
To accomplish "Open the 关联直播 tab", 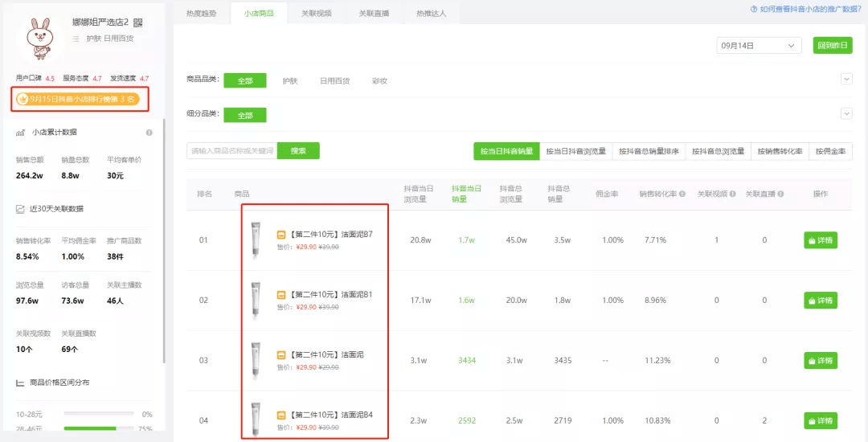I will (x=374, y=14).
